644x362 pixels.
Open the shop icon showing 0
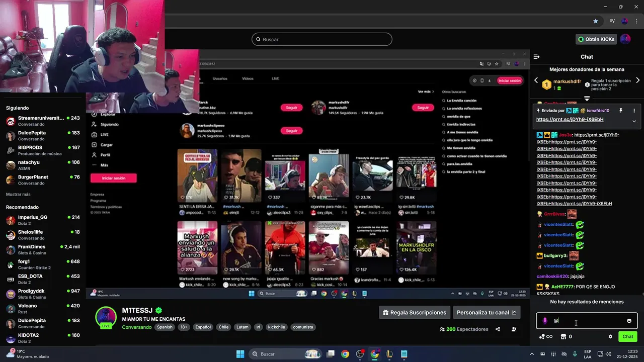(567, 337)
